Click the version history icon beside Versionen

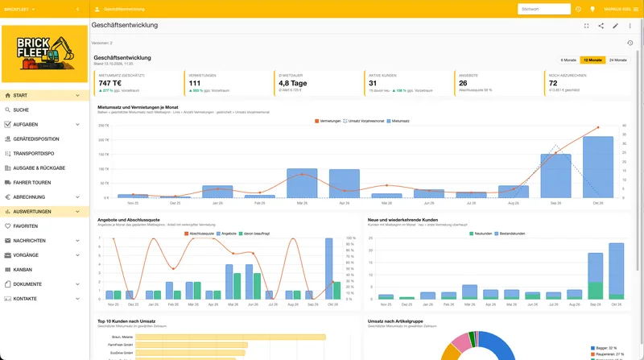point(630,43)
